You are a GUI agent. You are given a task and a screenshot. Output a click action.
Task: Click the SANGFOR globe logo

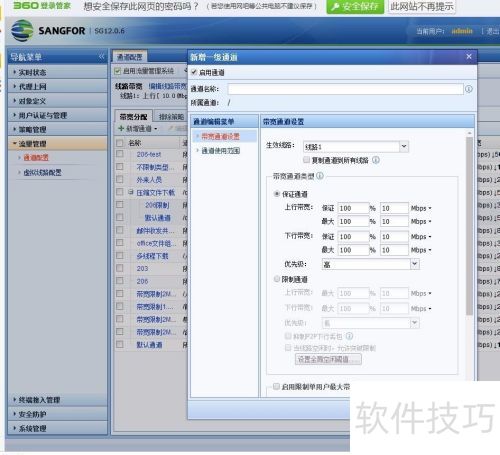click(22, 31)
